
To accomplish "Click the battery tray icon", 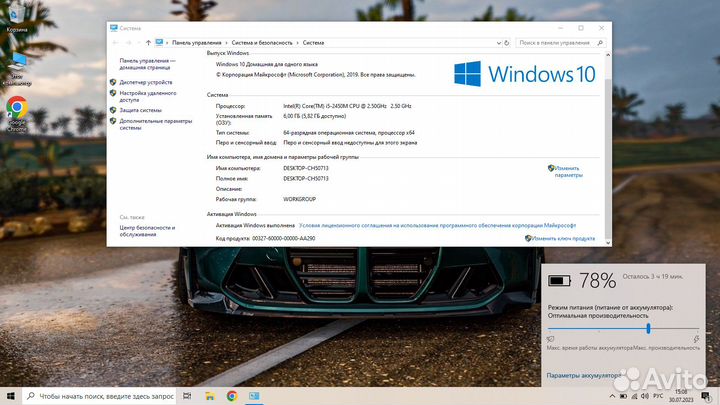I will (623, 396).
